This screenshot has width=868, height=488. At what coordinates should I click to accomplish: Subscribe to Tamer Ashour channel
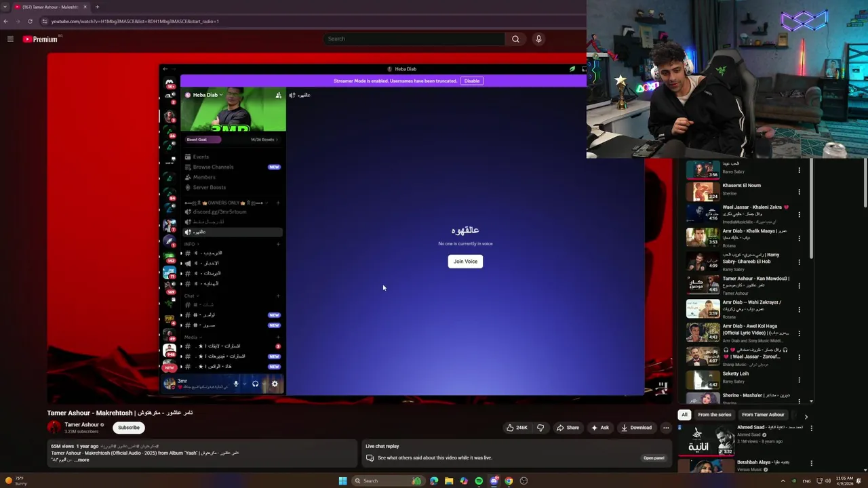click(x=129, y=428)
